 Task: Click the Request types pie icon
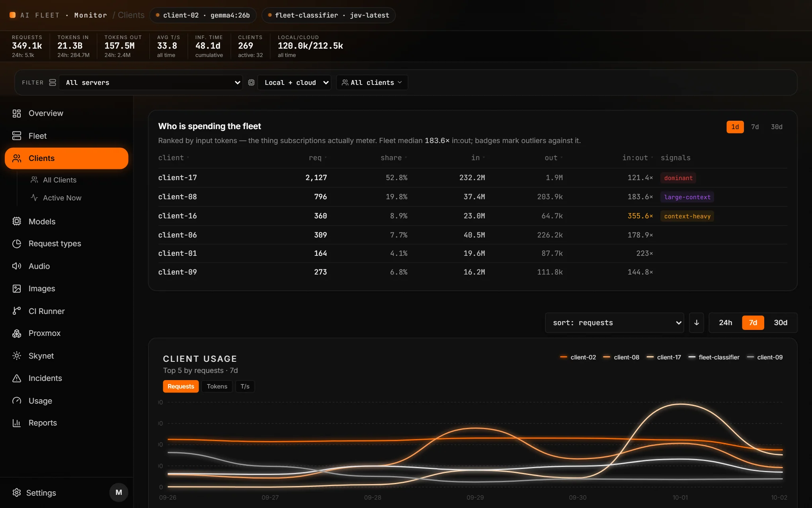17,244
